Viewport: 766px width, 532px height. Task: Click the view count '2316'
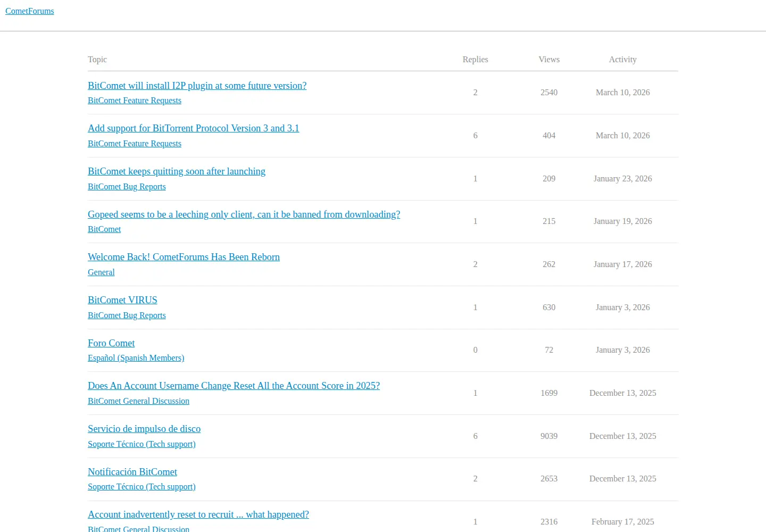549,522
